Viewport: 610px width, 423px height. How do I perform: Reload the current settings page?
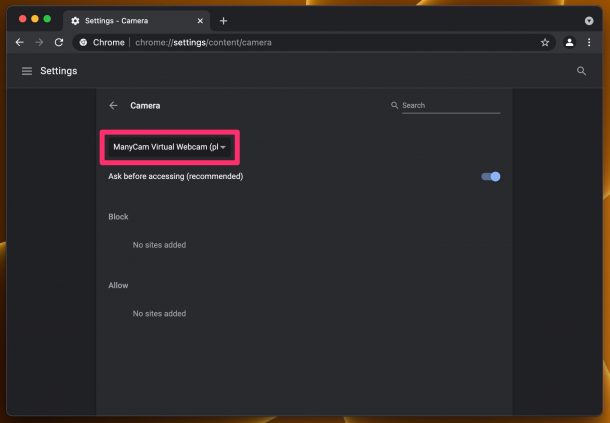[x=59, y=42]
